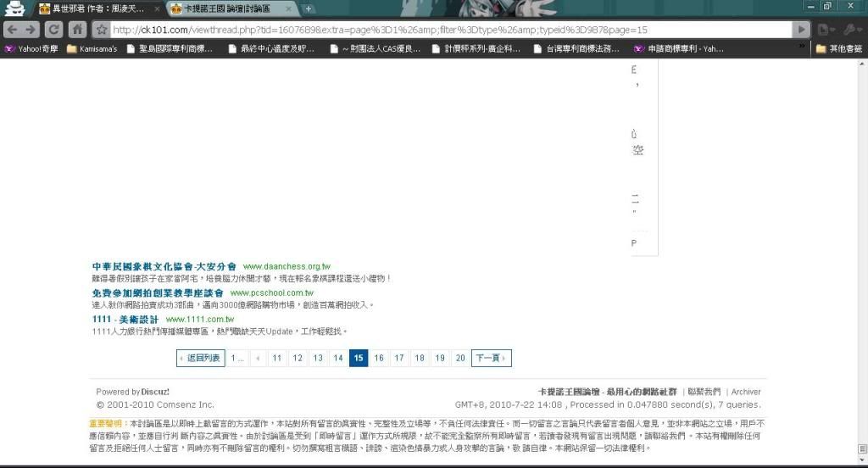Open the 申請商標專利 Yahoo bookmark
Viewport: 868px width, 468px height.
pos(679,48)
